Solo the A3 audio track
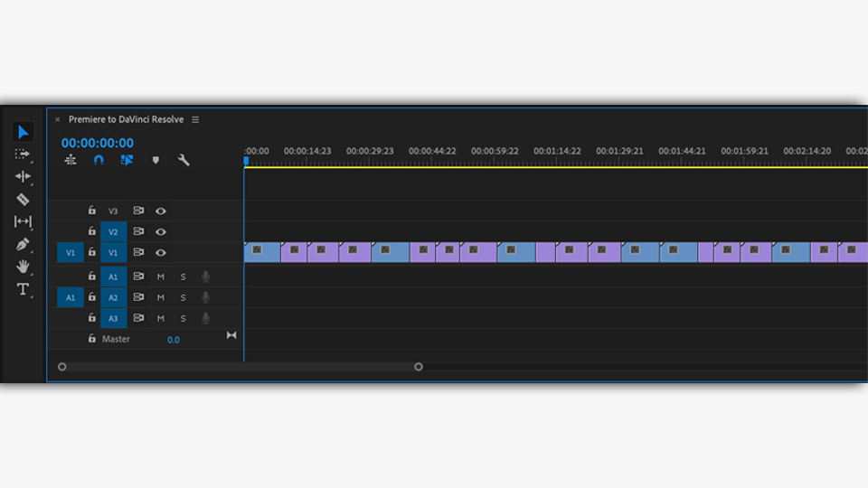868x488 pixels. pos(184,319)
